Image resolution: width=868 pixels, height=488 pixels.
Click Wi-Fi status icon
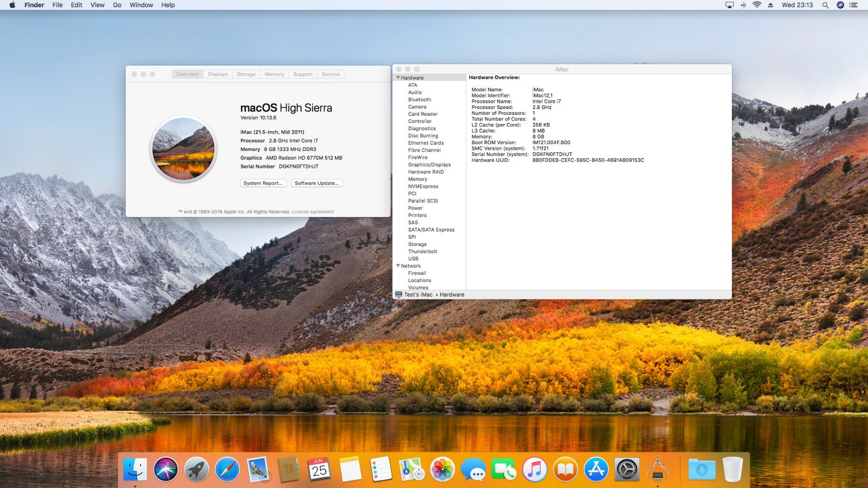[757, 5]
